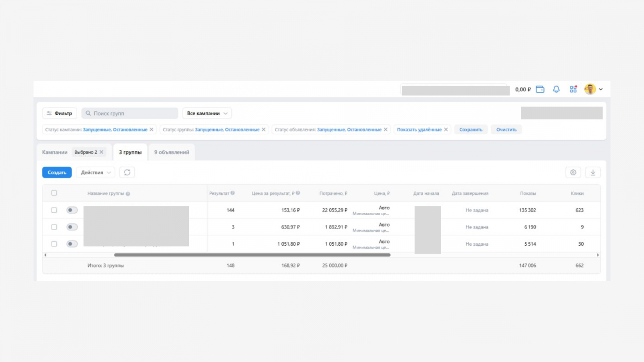Select the row with 6 190 impressions

click(x=54, y=227)
